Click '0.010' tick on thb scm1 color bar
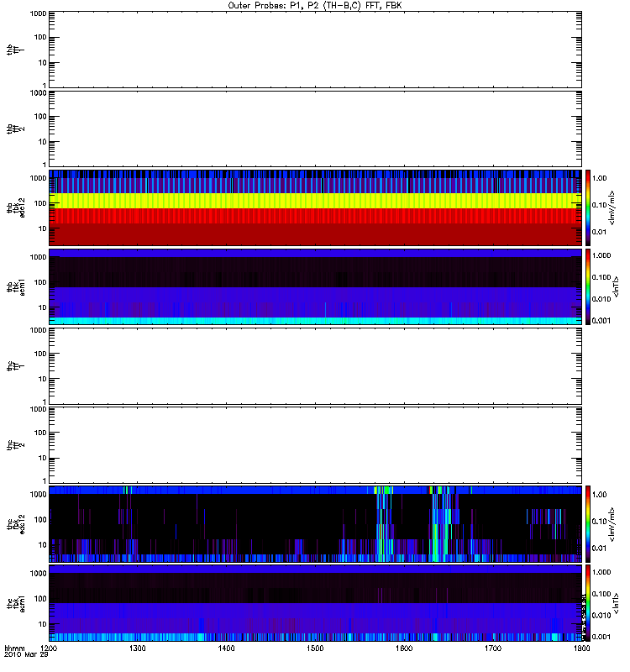 coord(601,299)
